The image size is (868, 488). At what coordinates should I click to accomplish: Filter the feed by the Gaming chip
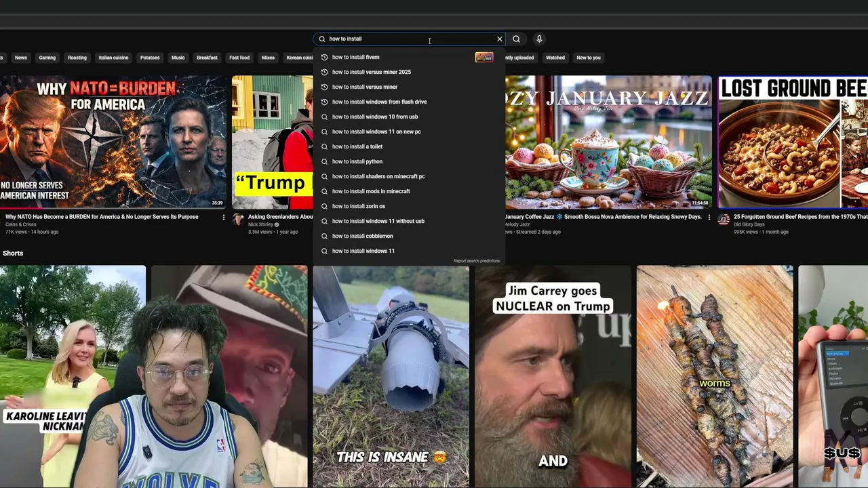pos(47,58)
